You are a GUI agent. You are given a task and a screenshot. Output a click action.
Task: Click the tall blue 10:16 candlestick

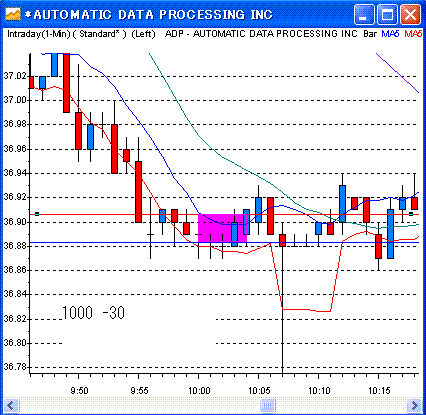(x=390, y=234)
